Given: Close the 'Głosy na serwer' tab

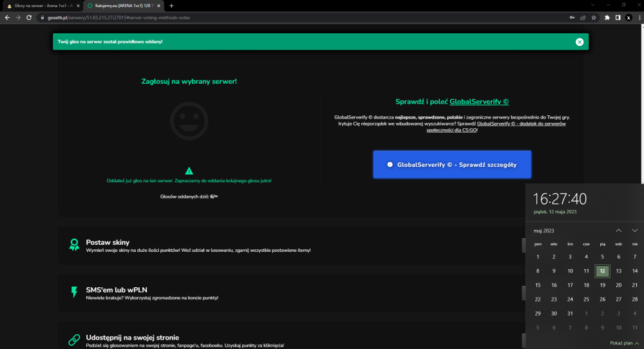Looking at the screenshot, I should pyautogui.click(x=78, y=6).
